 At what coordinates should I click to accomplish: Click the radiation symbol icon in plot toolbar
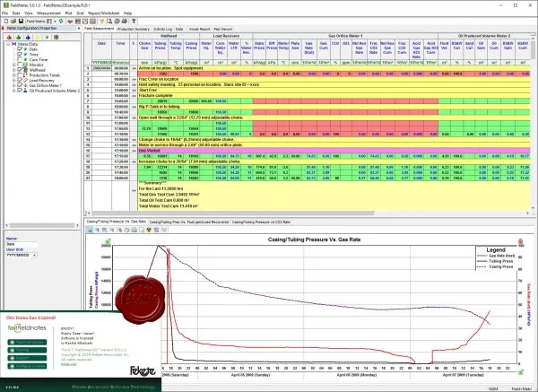point(149,230)
